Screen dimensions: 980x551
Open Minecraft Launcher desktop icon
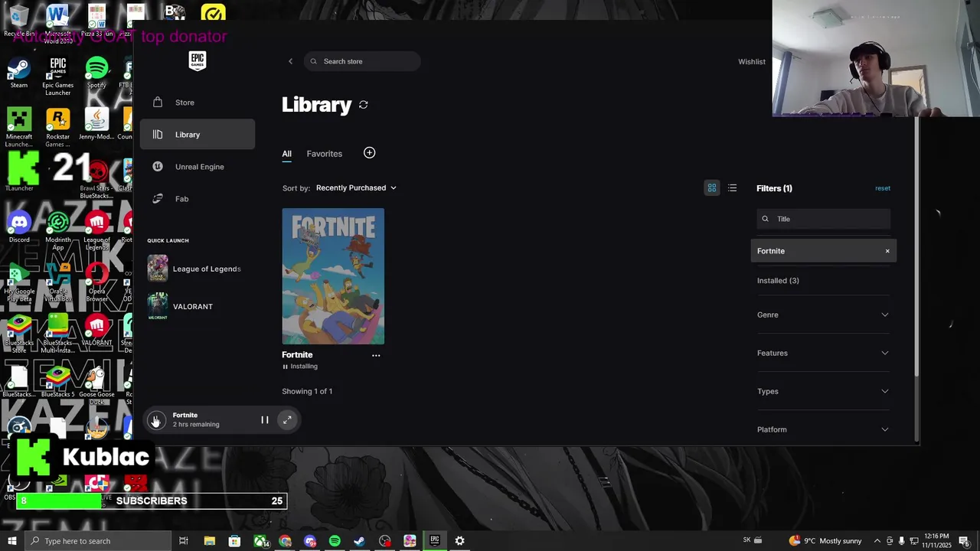click(19, 128)
